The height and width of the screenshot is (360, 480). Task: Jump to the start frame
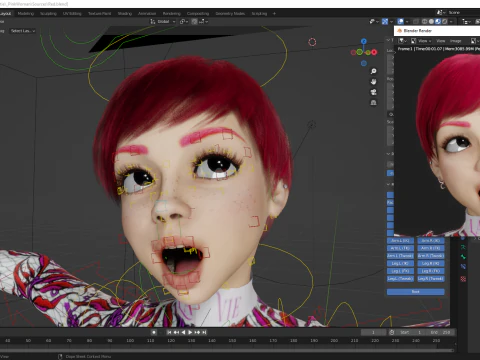pyautogui.click(x=169, y=332)
